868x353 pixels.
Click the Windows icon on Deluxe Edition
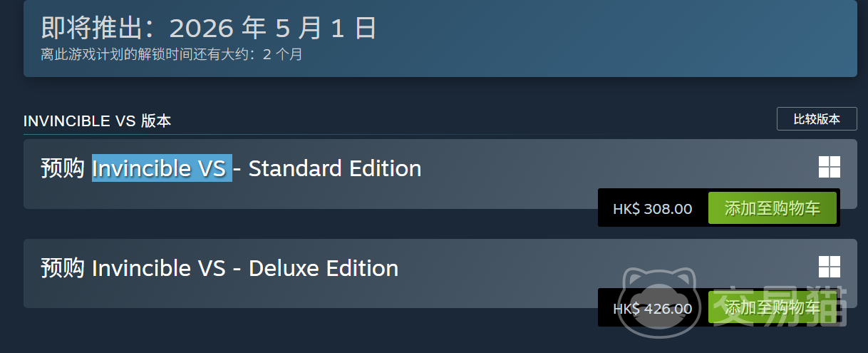point(830,267)
